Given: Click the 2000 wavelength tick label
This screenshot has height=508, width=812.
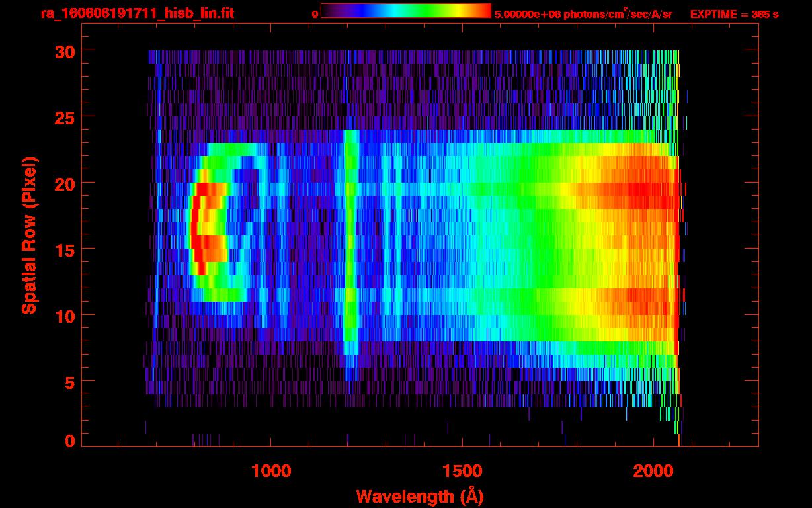Looking at the screenshot, I should [653, 471].
